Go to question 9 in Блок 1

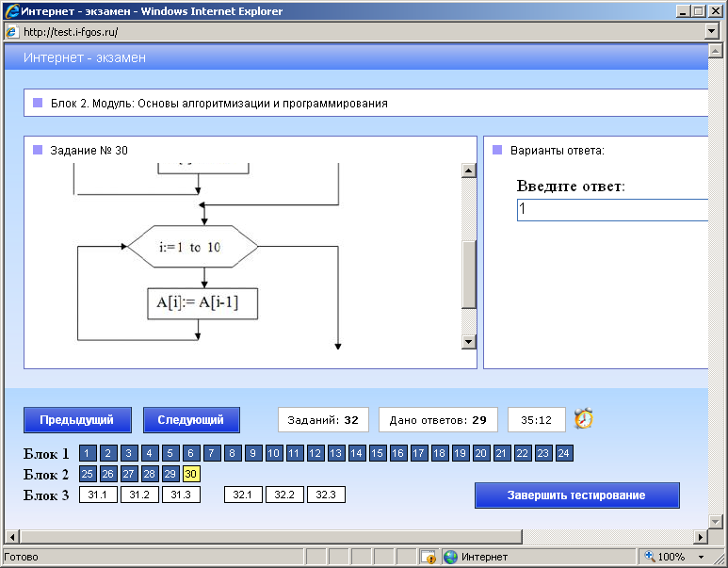point(252,453)
